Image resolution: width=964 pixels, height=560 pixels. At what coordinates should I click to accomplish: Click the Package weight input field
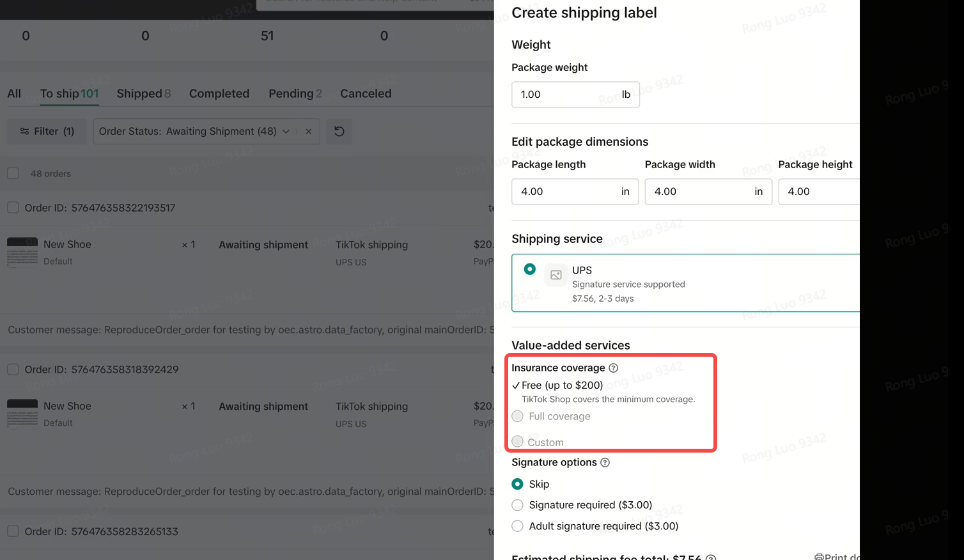(x=566, y=95)
